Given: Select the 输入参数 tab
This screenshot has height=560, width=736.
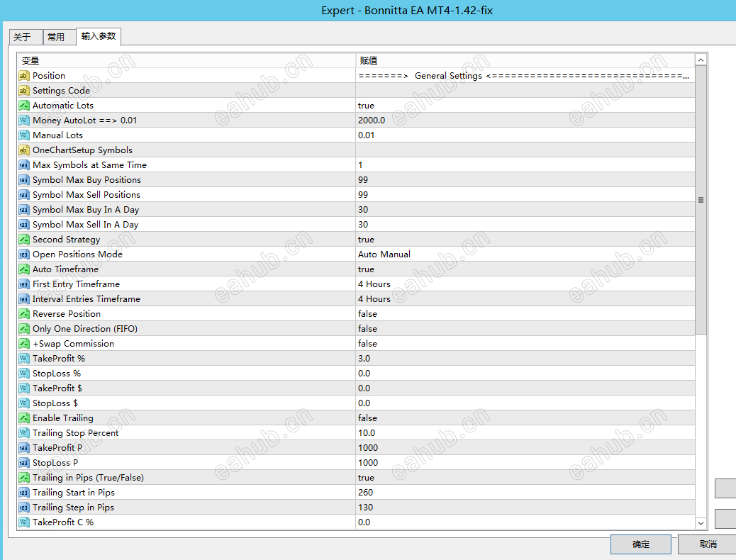Looking at the screenshot, I should coord(99,36).
